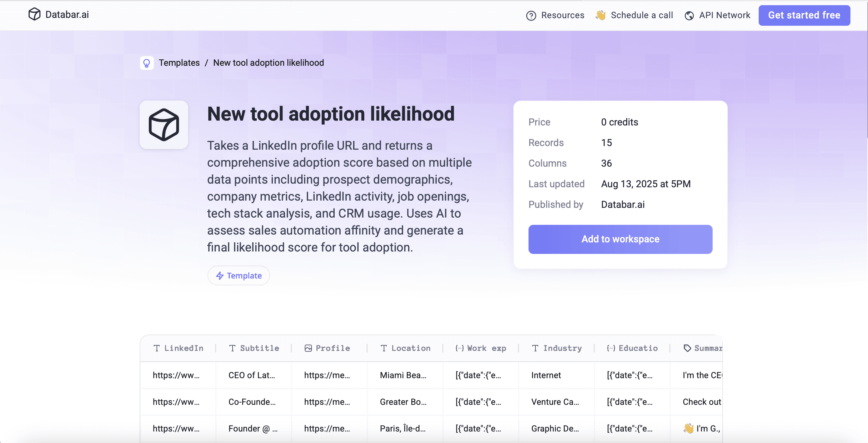Viewport: 868px width, 443px height.
Task: Click the Databar.ai publisher name
Action: pyautogui.click(x=623, y=205)
